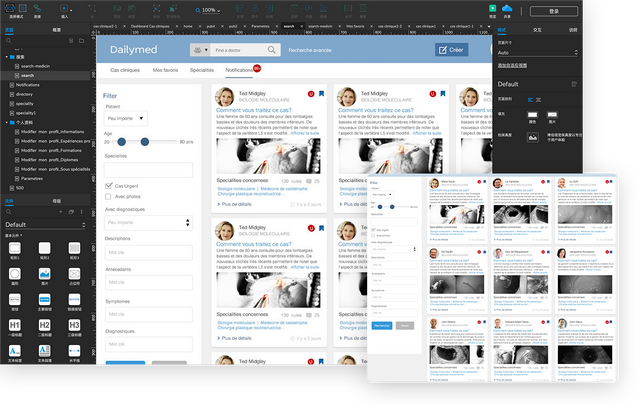The width and height of the screenshot is (640, 406).
Task: Select the H2 heading widget
Action: tap(44, 325)
